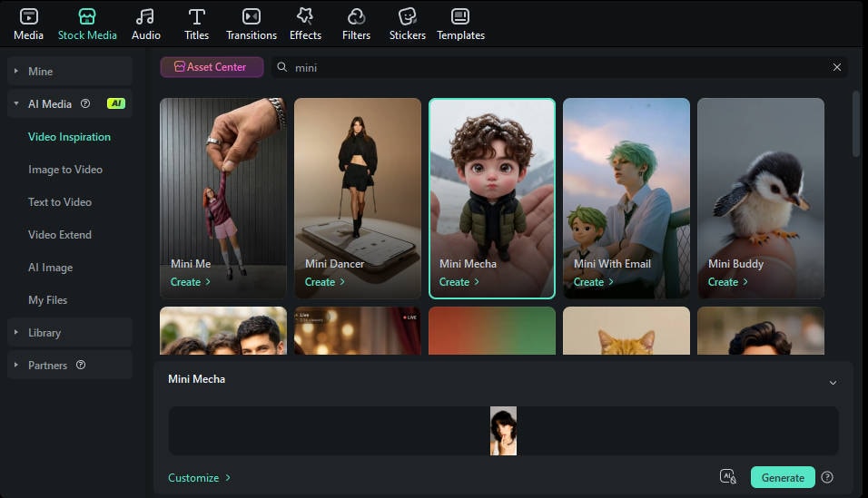This screenshot has width=868, height=498.
Task: Click the green AI badge
Action: click(116, 103)
